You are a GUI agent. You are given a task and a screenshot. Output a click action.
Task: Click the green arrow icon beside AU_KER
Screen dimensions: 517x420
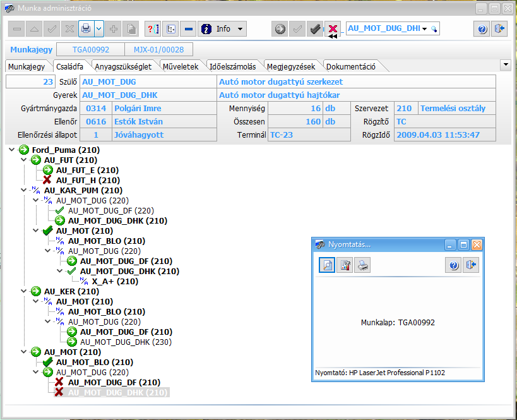click(x=35, y=291)
